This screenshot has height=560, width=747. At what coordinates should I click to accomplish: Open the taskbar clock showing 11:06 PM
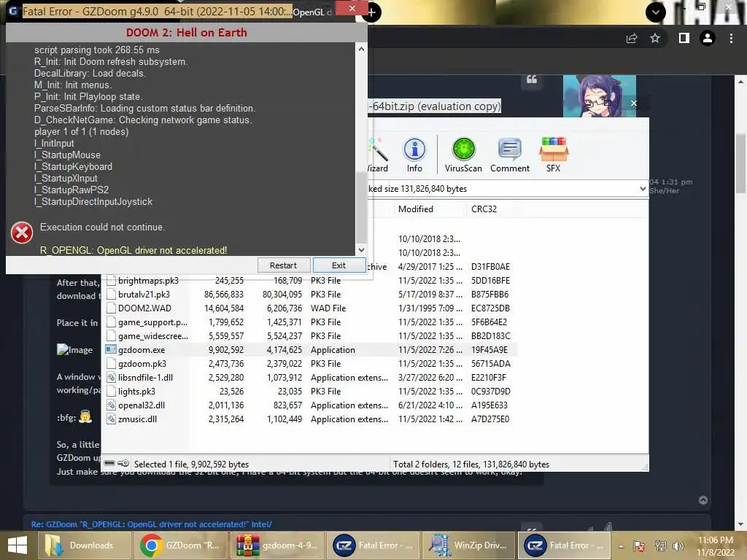[x=715, y=545]
